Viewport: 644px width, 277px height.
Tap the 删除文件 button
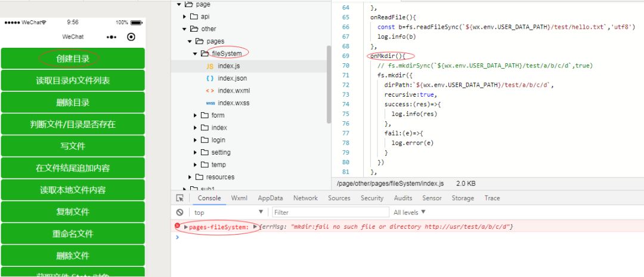[x=73, y=256]
